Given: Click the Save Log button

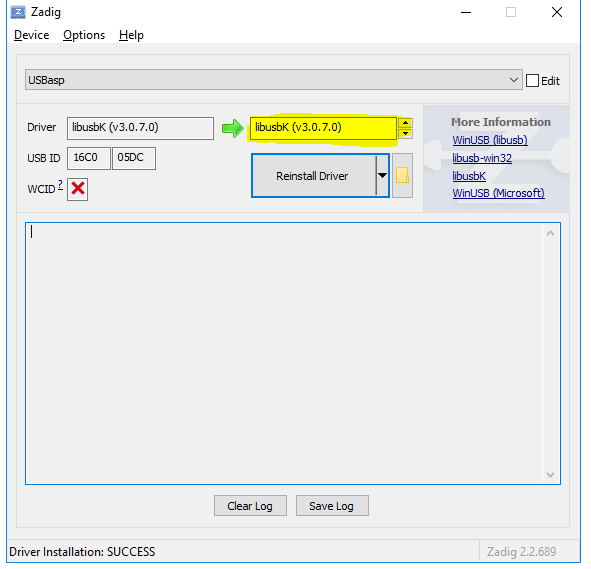Looking at the screenshot, I should (x=332, y=506).
